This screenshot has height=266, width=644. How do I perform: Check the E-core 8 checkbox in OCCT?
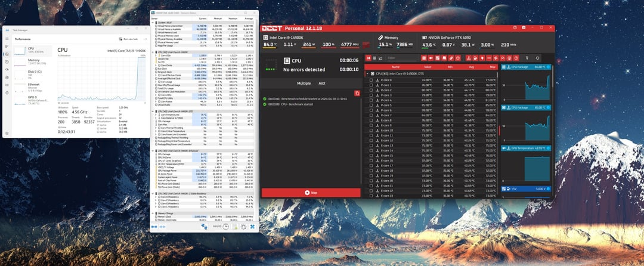coord(371,120)
